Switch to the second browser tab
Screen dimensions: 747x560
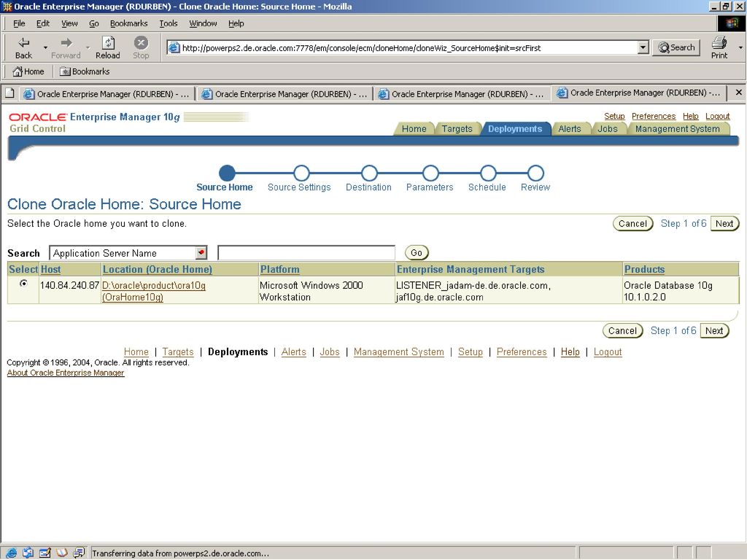[285, 94]
